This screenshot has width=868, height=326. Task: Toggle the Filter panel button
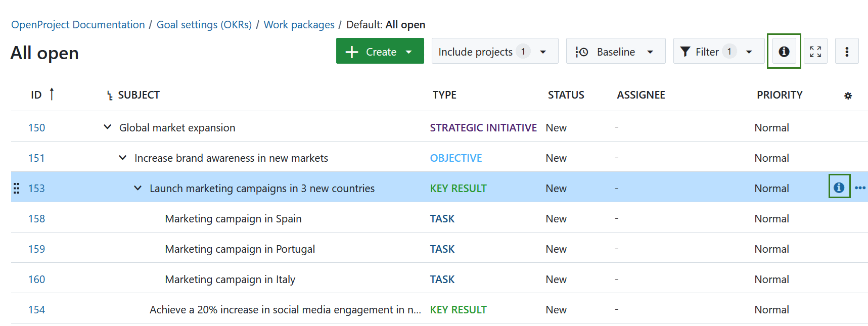[718, 52]
